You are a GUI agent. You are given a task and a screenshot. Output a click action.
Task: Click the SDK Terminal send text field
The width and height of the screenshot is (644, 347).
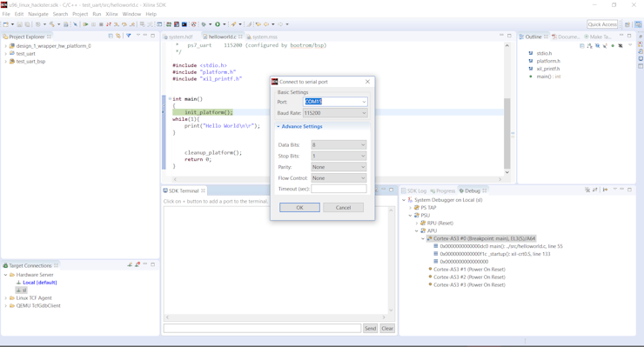click(263, 328)
